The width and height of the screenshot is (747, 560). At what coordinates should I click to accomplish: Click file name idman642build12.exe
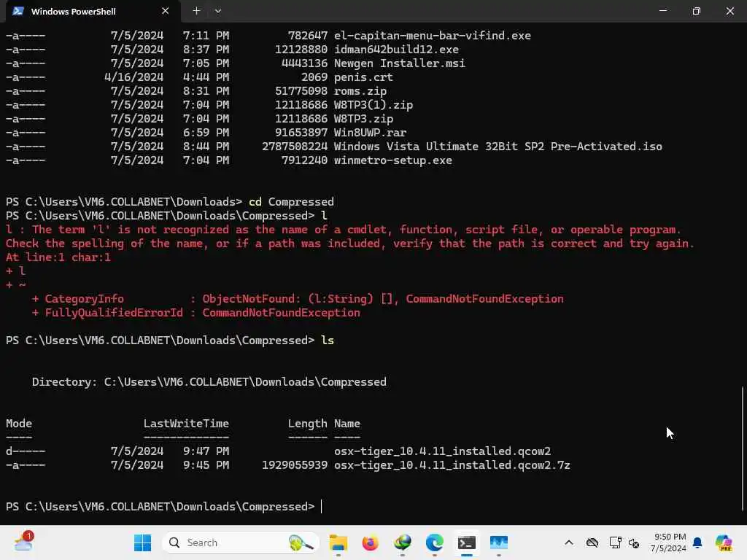click(x=396, y=50)
